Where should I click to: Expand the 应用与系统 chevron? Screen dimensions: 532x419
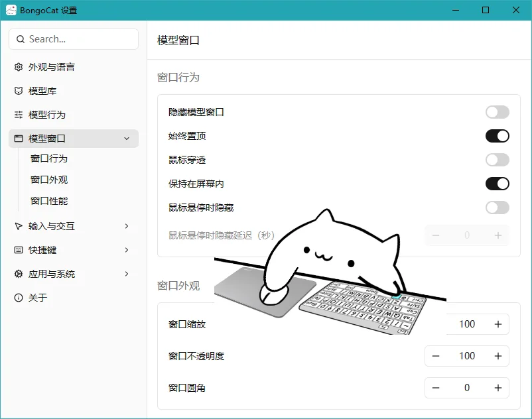click(x=127, y=274)
